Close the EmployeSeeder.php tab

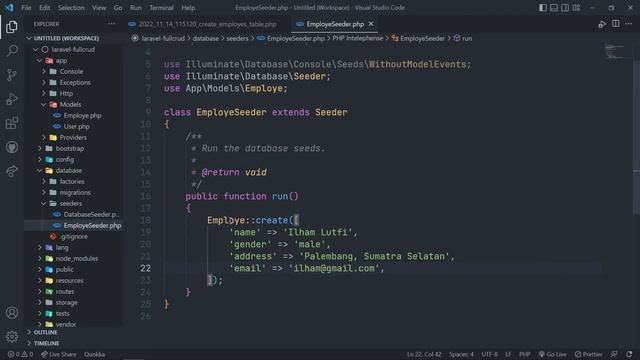click(x=371, y=24)
